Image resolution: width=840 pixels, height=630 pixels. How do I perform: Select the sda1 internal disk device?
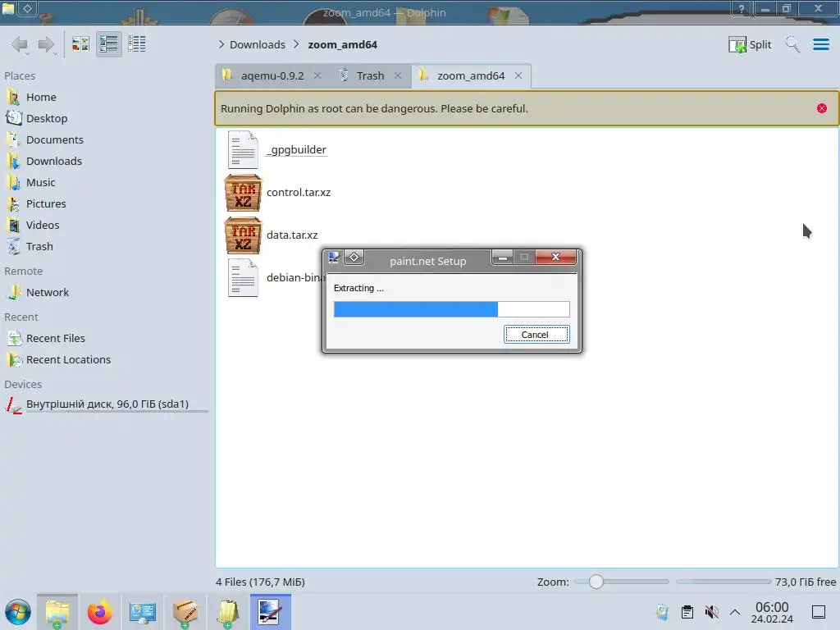pyautogui.click(x=107, y=404)
